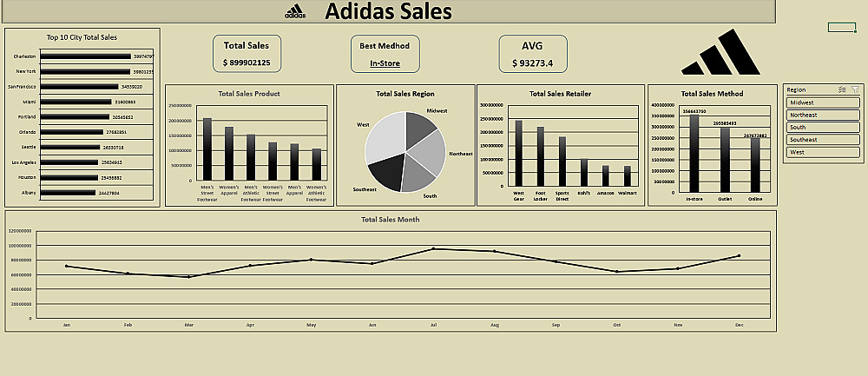Screen dimensions: 868x376
Task: Select the AVG $ 93273.4 card
Action: pyautogui.click(x=533, y=54)
